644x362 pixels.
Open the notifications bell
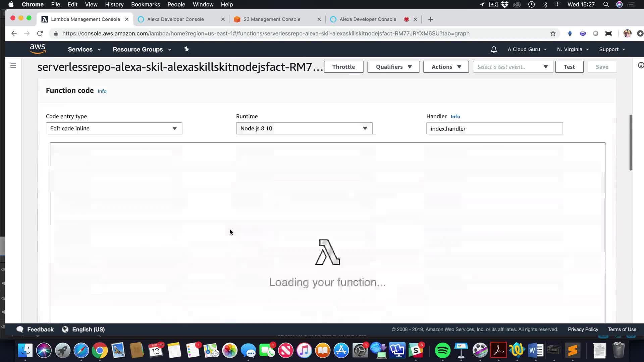click(x=493, y=49)
